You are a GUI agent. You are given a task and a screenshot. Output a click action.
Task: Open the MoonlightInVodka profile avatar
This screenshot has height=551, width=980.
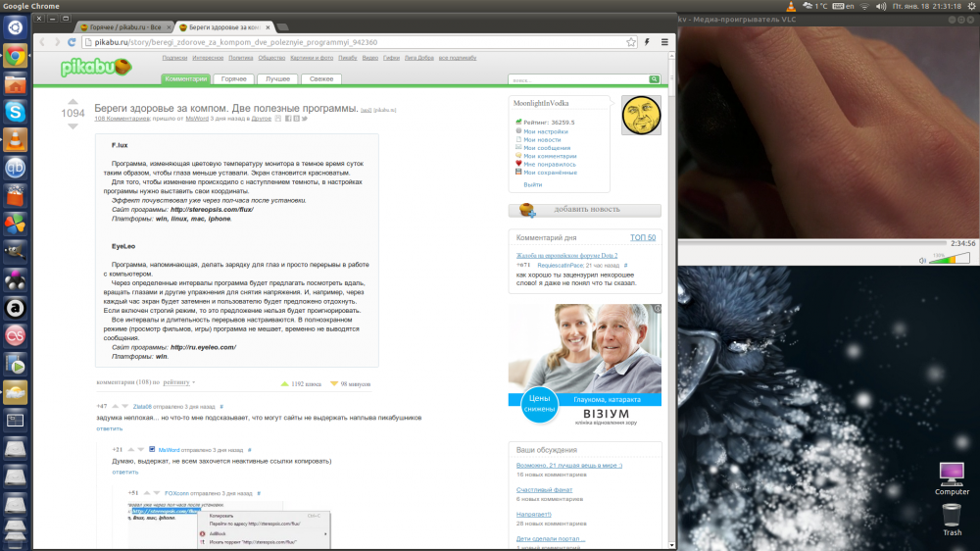pos(641,115)
